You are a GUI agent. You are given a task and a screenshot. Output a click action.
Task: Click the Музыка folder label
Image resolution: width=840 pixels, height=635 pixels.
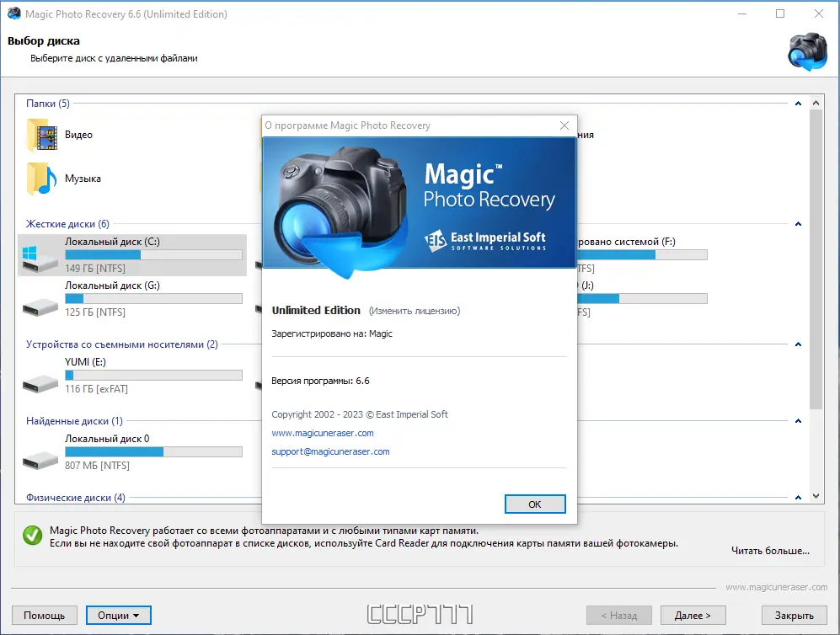click(x=83, y=179)
